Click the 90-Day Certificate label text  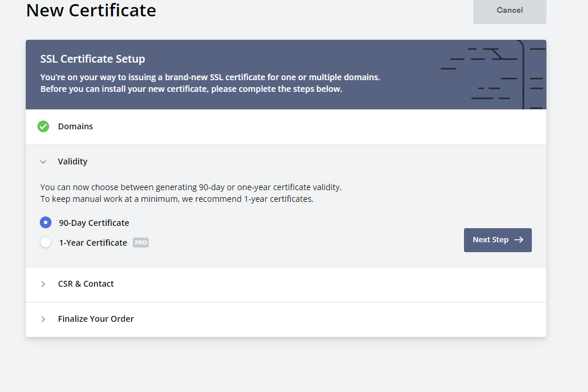coord(94,223)
